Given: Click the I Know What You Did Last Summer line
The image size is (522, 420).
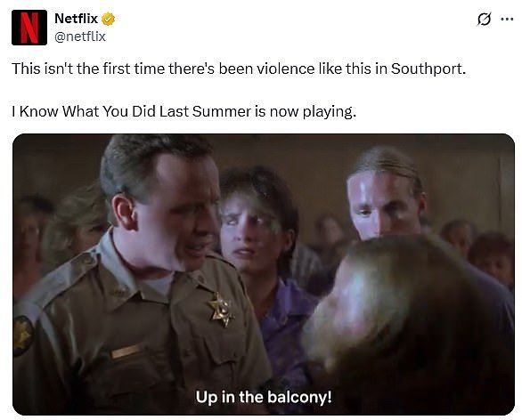Looking at the screenshot, I should [184, 111].
